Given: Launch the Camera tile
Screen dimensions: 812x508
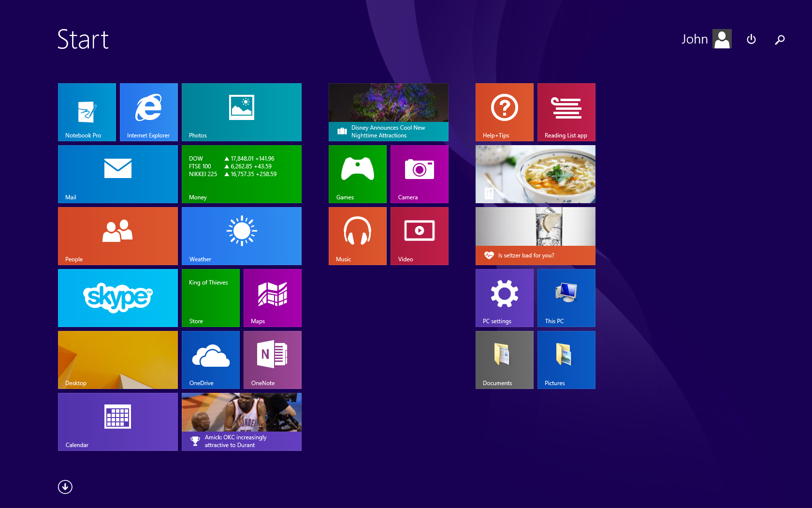Looking at the screenshot, I should [420, 174].
